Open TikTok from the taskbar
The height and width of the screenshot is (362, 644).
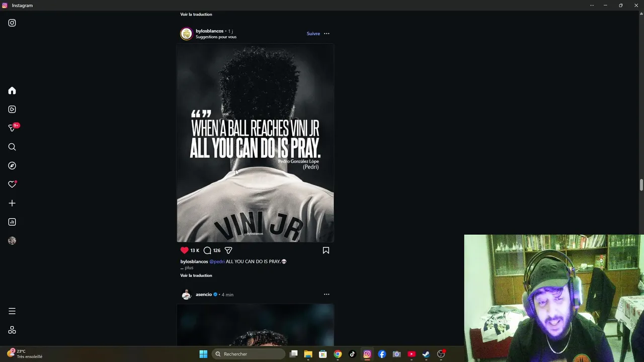coord(352,354)
